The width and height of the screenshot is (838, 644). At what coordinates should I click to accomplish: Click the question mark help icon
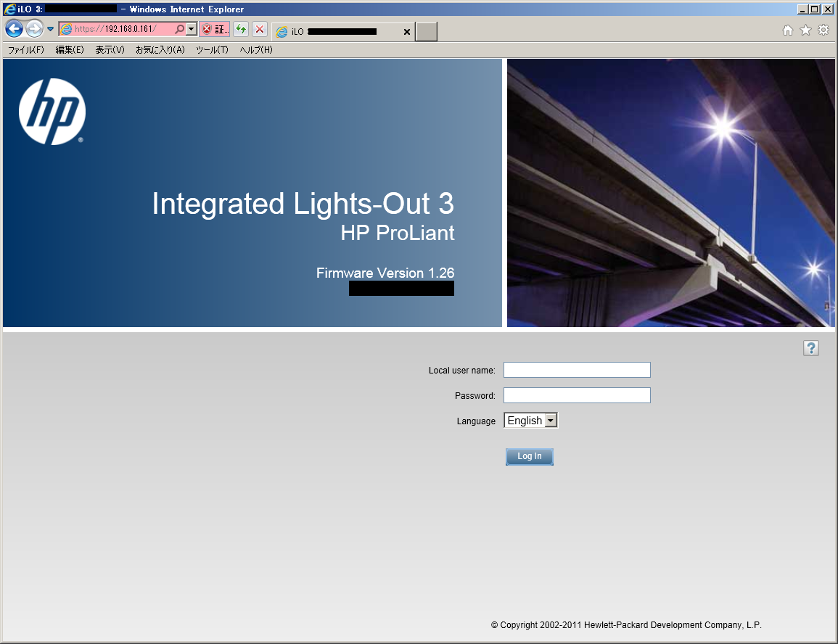(810, 348)
